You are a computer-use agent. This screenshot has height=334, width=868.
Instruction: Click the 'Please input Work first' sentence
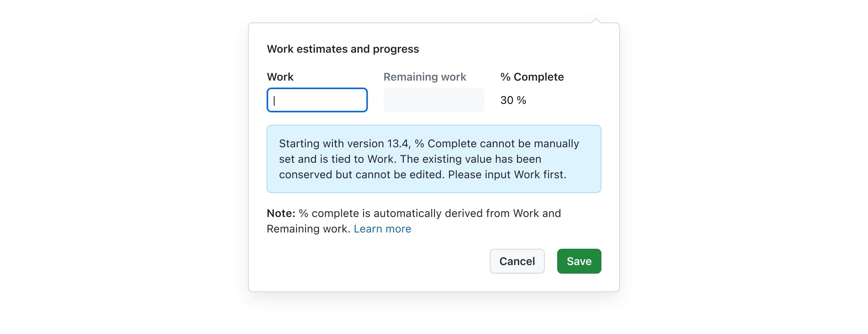[x=507, y=175]
